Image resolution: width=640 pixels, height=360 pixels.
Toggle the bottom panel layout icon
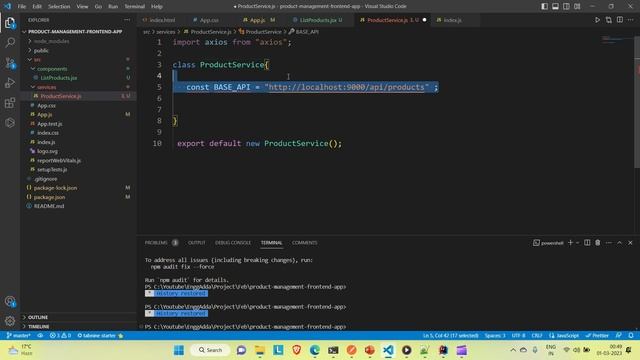[556, 6]
